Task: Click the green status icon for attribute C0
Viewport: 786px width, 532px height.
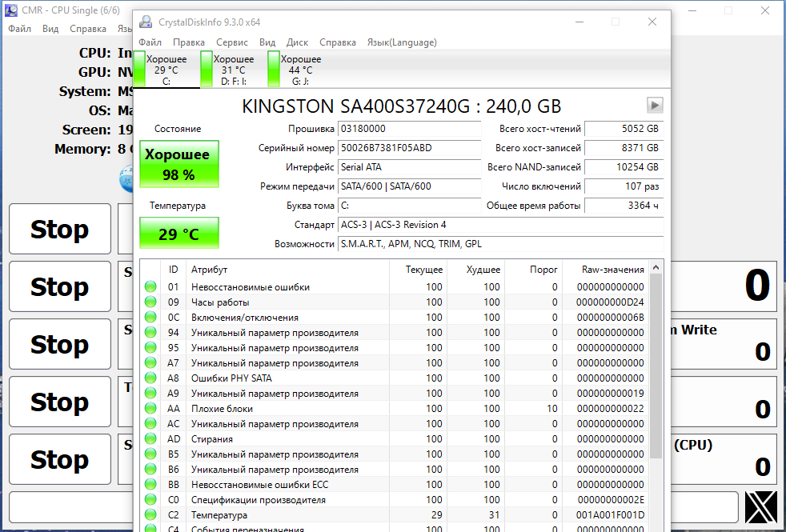Action: pos(150,499)
